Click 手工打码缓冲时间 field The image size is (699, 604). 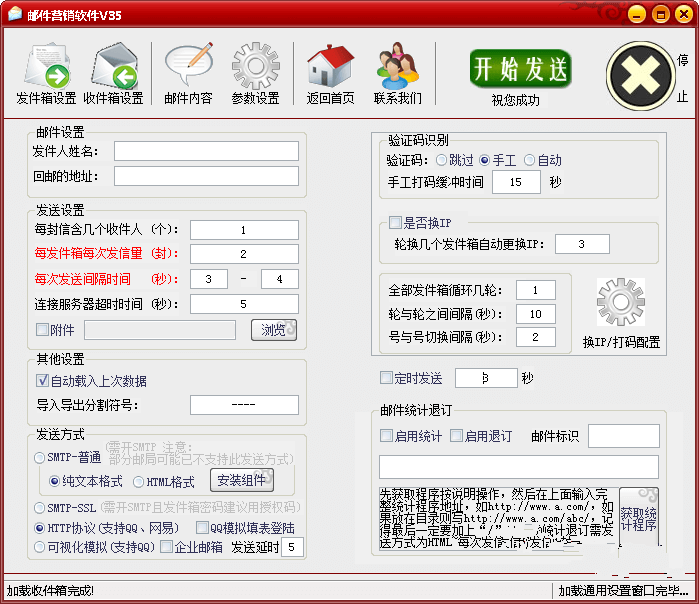click(x=516, y=182)
